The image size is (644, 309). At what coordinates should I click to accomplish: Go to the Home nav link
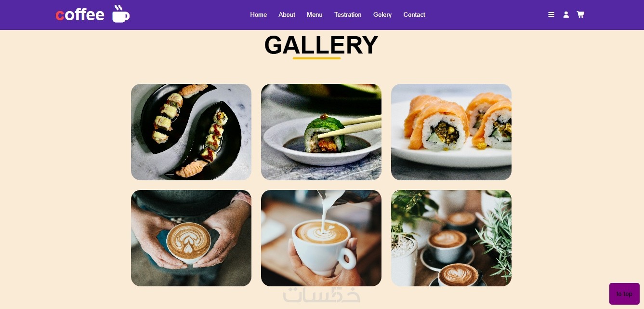click(258, 15)
